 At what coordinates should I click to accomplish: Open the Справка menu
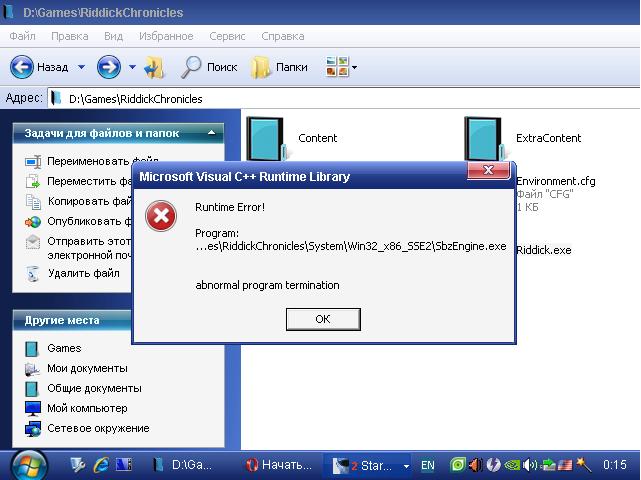point(282,36)
